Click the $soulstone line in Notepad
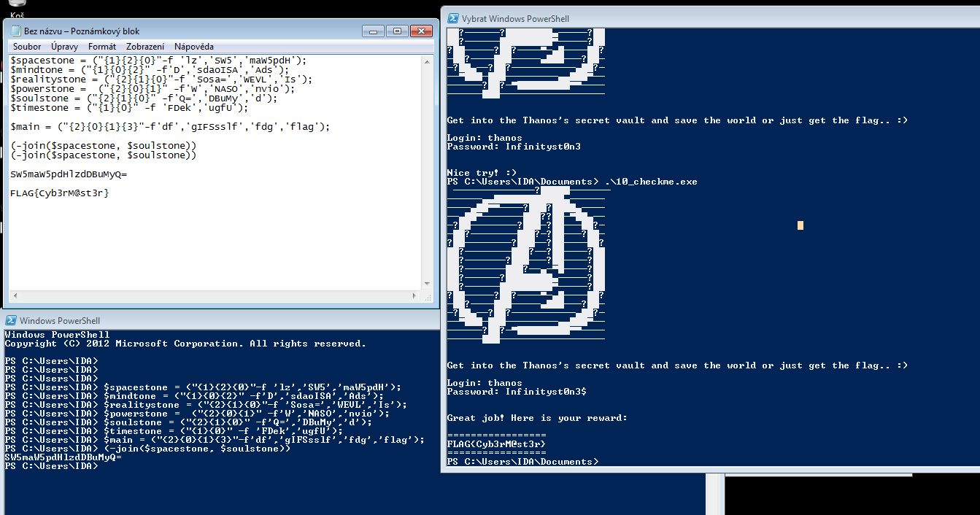The width and height of the screenshot is (980, 515). pyautogui.click(x=144, y=98)
